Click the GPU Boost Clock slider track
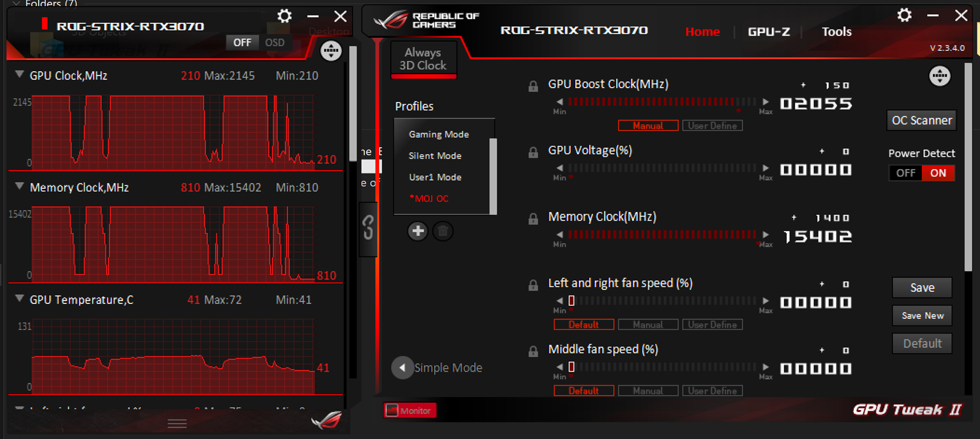 pyautogui.click(x=661, y=102)
